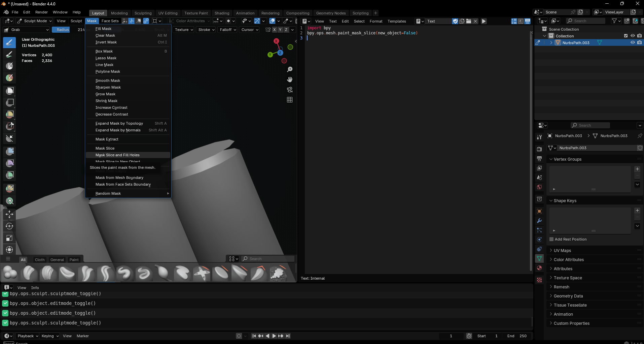The width and height of the screenshot is (644, 344).
Task: Open the World properties tab icon
Action: click(539, 187)
